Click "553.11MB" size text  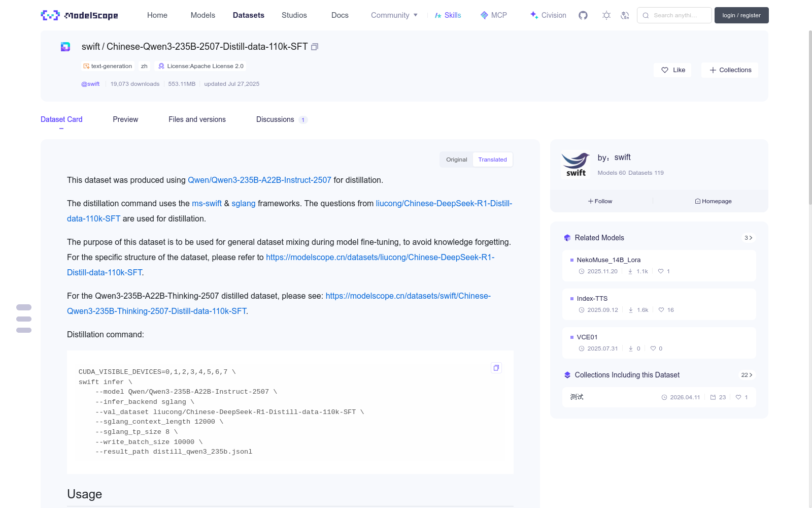[x=182, y=84]
